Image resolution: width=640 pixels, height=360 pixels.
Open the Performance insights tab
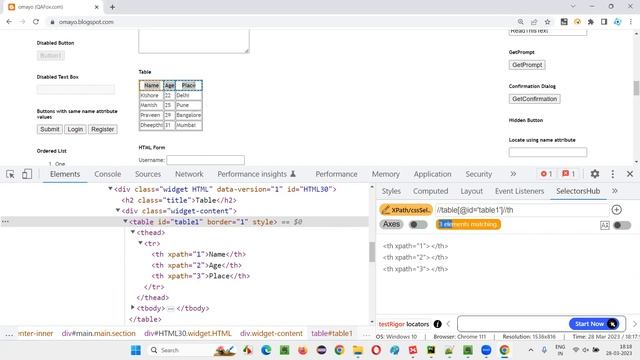pyautogui.click(x=256, y=174)
